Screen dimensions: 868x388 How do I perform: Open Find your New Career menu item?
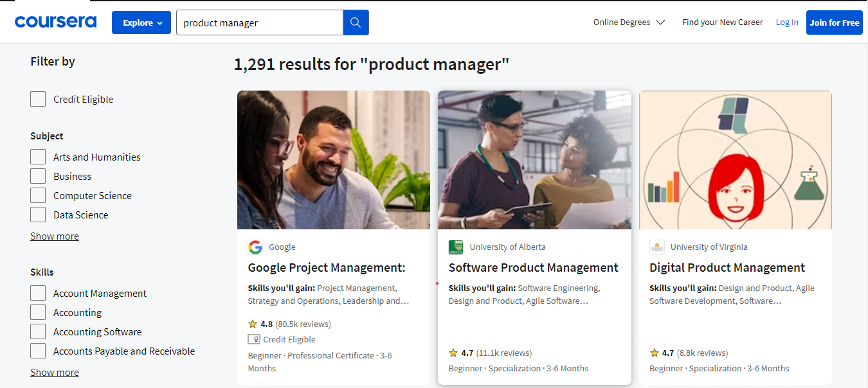[723, 22]
